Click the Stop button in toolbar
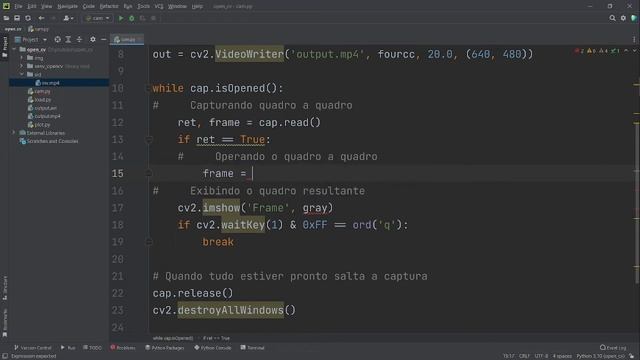 point(153,18)
